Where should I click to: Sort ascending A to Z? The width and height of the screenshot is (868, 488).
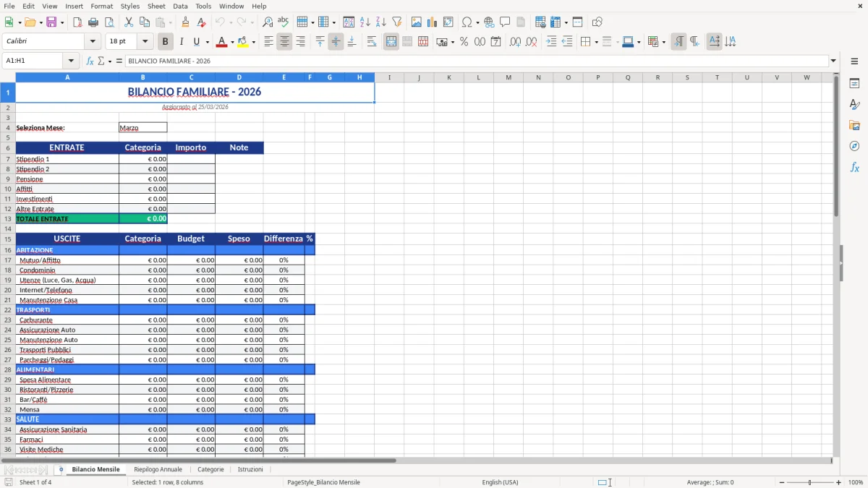[365, 22]
